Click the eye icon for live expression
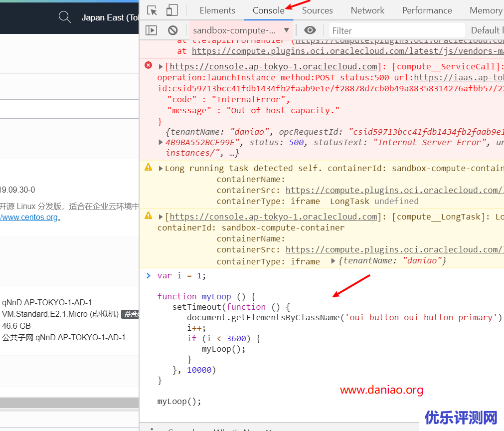 310,30
